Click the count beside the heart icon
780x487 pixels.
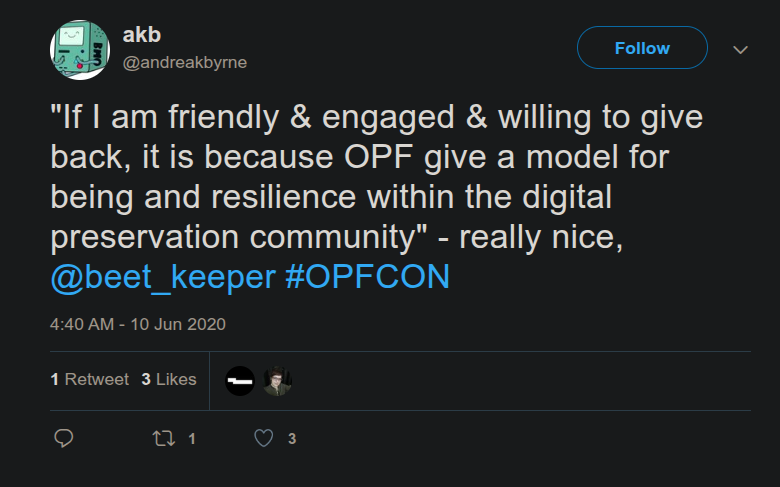tap(291, 438)
